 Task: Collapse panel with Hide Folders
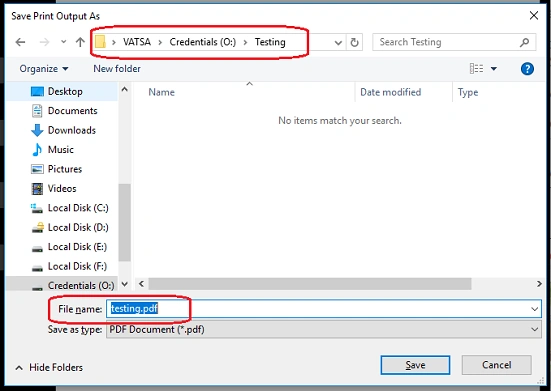click(x=49, y=367)
